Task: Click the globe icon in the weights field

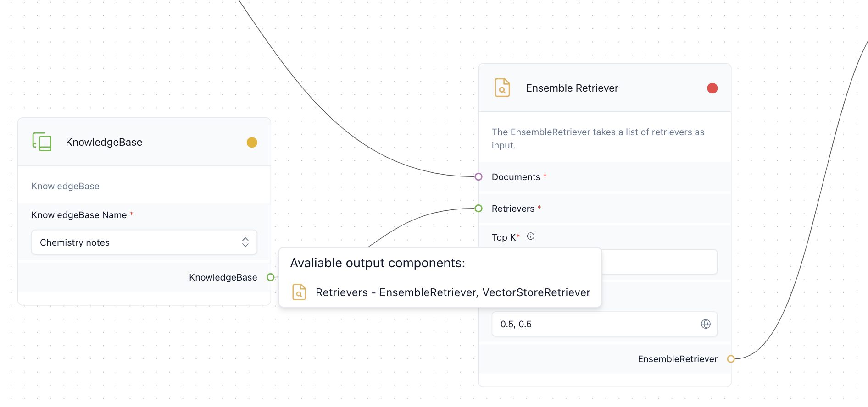Action: point(706,324)
